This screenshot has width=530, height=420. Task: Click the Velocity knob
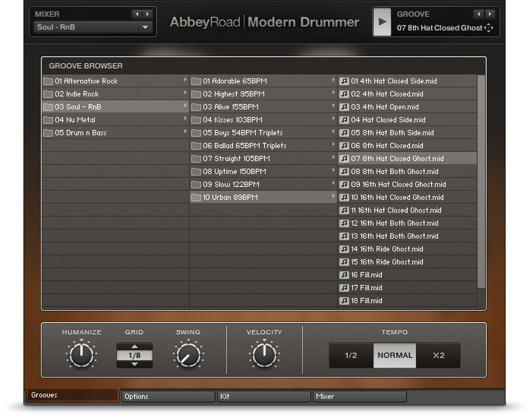[265, 355]
